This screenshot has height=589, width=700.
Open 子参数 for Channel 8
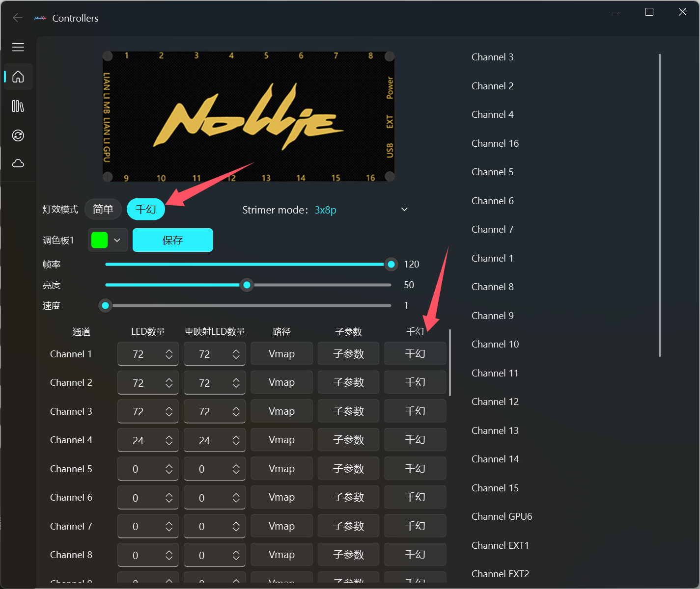pyautogui.click(x=348, y=555)
